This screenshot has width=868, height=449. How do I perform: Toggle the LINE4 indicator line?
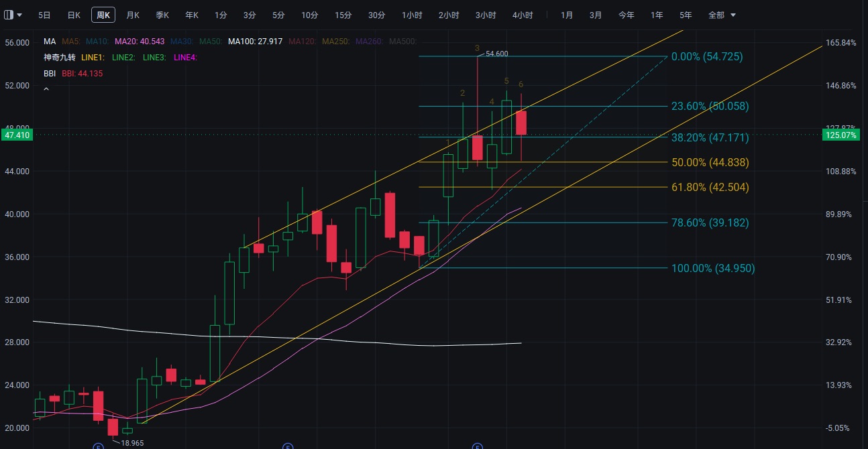pyautogui.click(x=184, y=58)
